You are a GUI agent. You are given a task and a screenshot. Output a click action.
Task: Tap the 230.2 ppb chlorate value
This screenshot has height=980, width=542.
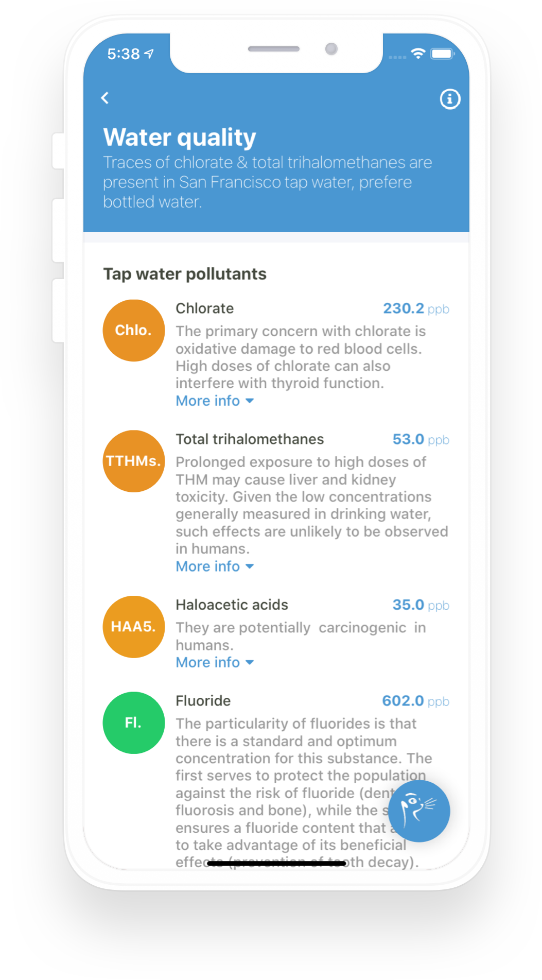tap(416, 308)
